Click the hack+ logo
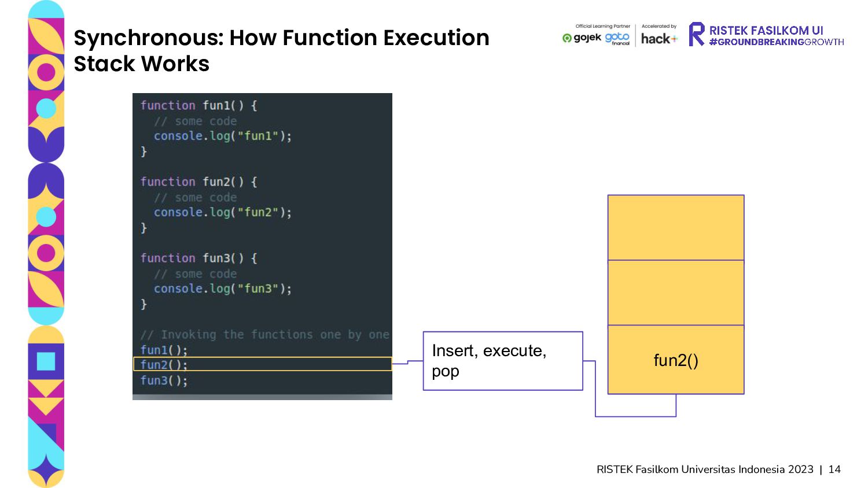 659,39
